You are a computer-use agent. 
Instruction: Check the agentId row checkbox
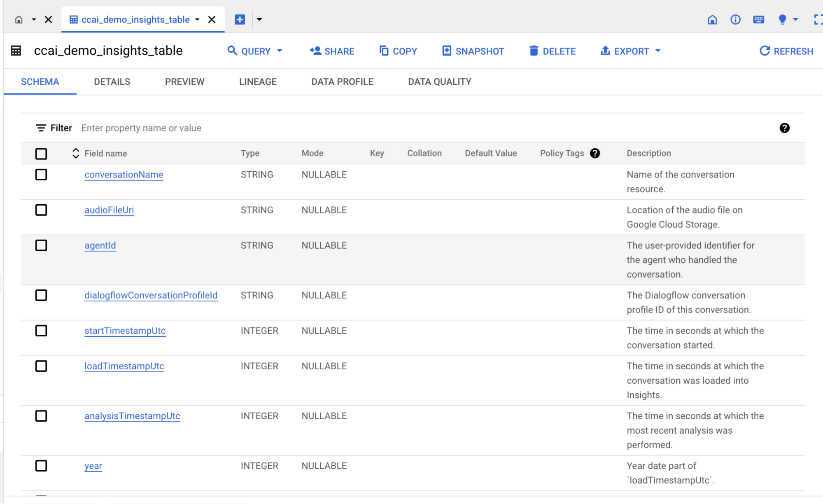point(41,245)
